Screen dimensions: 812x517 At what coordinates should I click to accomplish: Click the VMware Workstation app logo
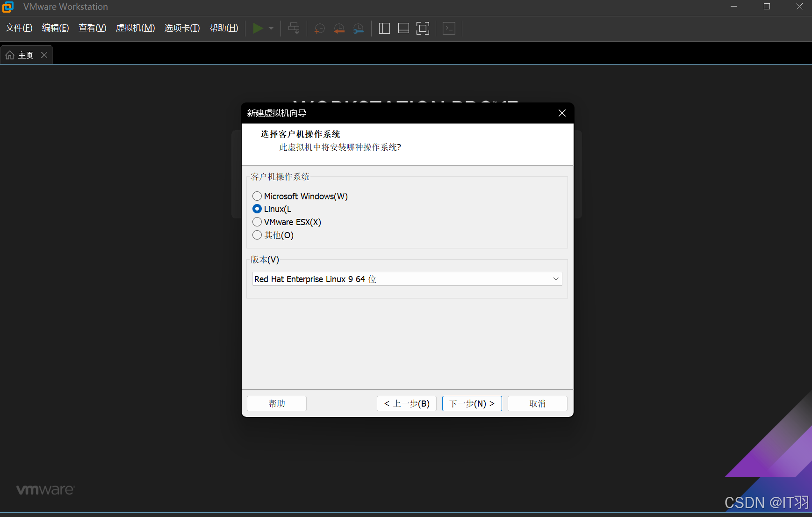pyautogui.click(x=8, y=7)
